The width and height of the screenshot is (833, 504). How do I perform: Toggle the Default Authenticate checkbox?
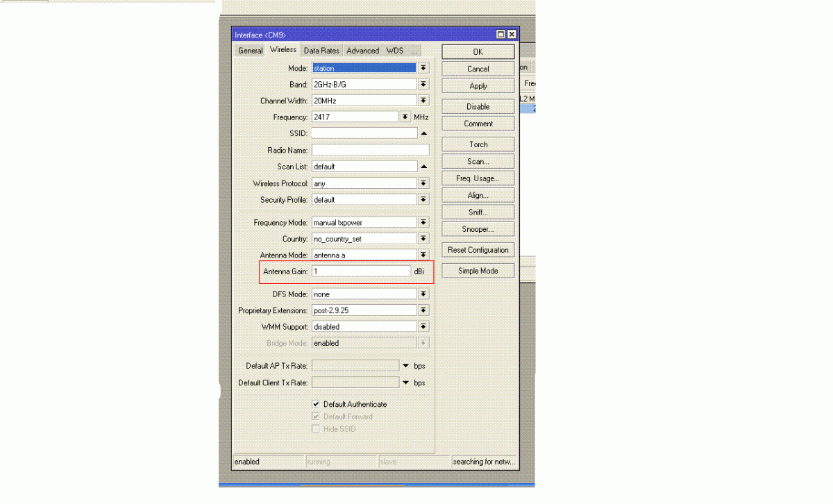(x=316, y=404)
